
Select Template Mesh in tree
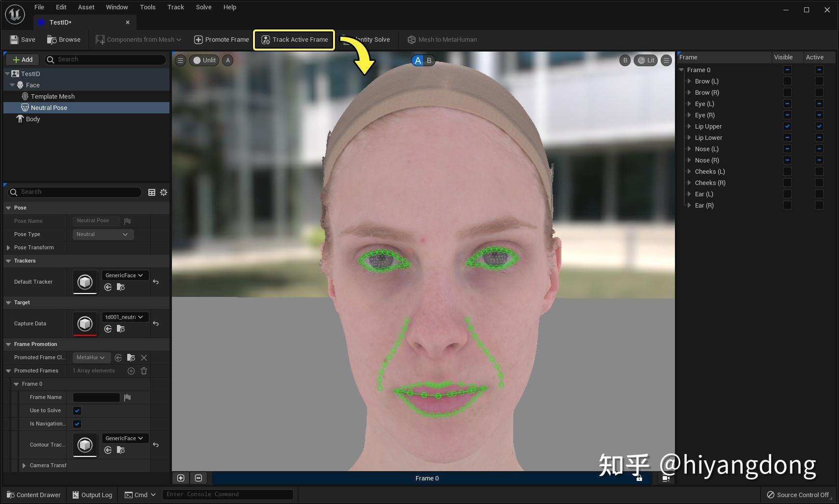point(53,96)
